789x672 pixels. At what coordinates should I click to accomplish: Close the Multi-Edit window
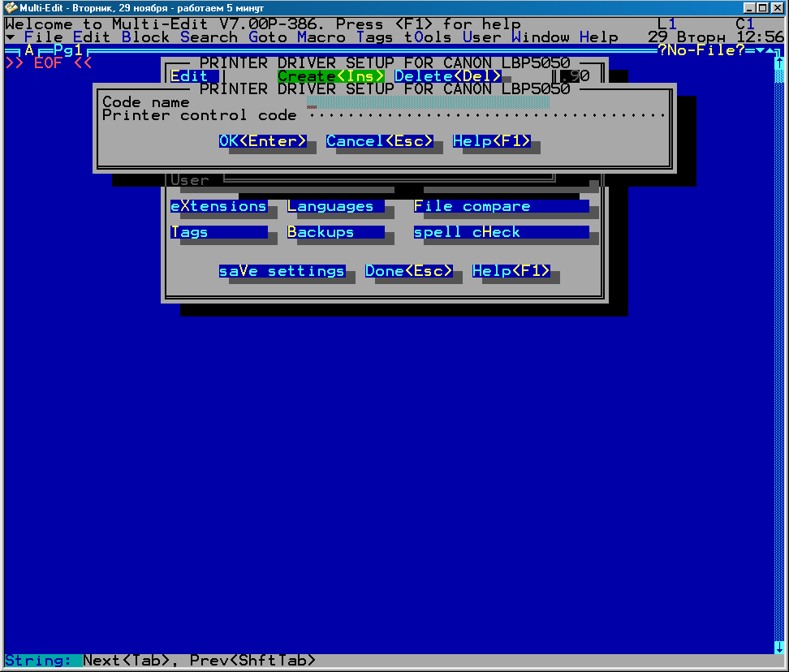tap(777, 7)
